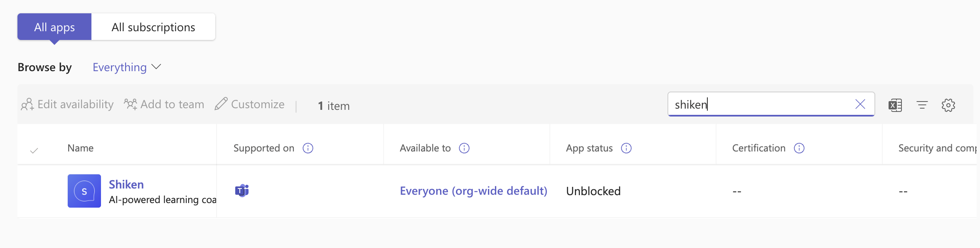
Task: Click into the shiken search field
Action: tap(761, 104)
